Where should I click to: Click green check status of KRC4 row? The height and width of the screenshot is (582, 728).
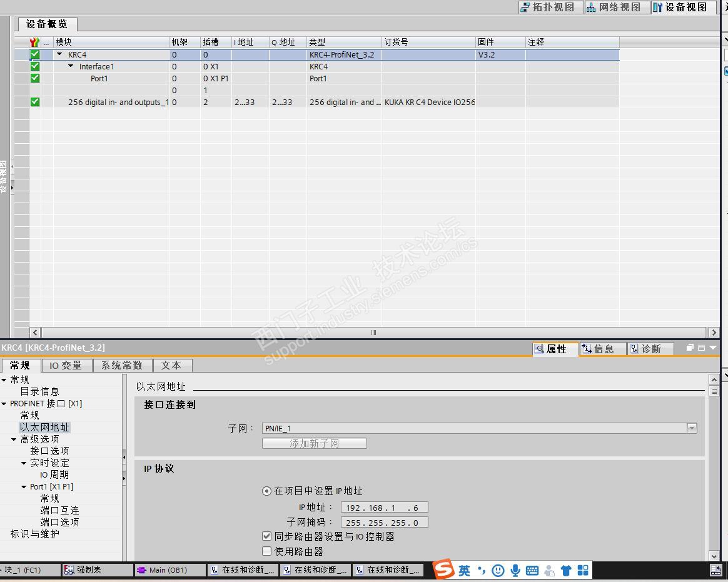click(x=35, y=54)
